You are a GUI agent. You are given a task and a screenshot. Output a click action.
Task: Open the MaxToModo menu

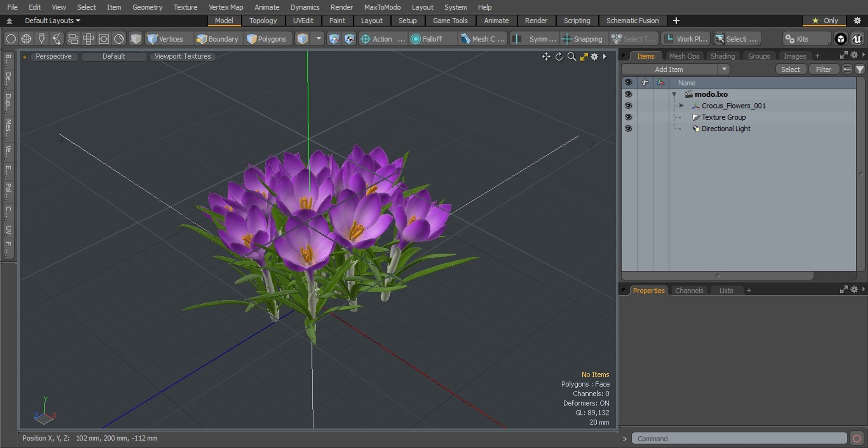pyautogui.click(x=382, y=7)
